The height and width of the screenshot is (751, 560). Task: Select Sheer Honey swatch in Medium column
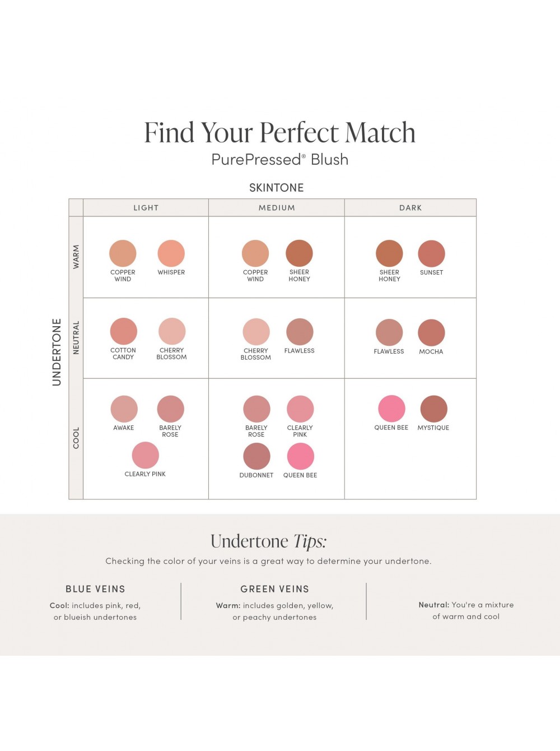coord(299,253)
